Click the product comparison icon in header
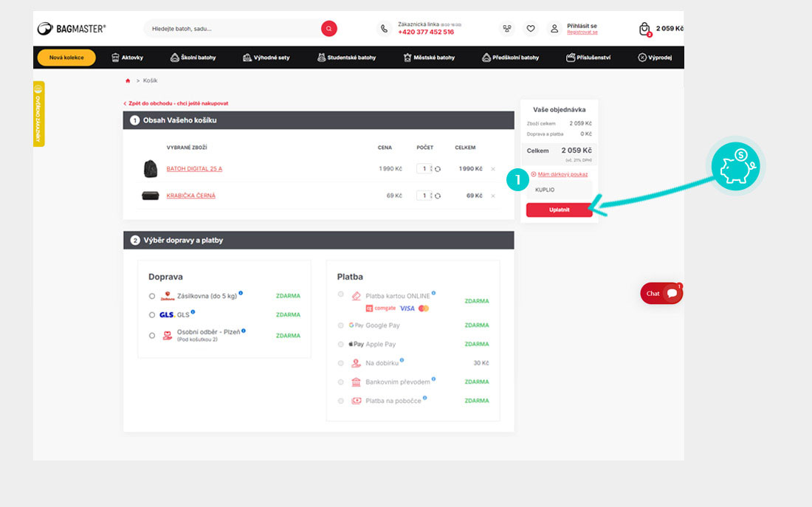This screenshot has width=812, height=507. [506, 29]
